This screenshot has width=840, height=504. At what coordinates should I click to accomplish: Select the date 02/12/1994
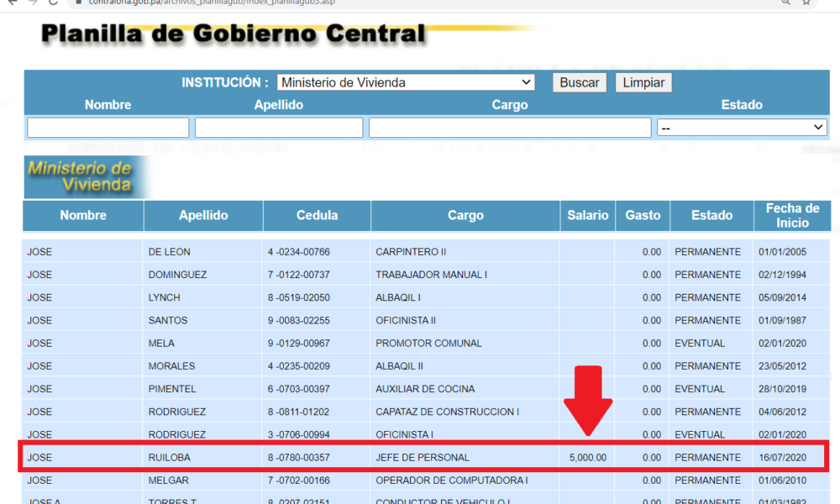click(782, 275)
